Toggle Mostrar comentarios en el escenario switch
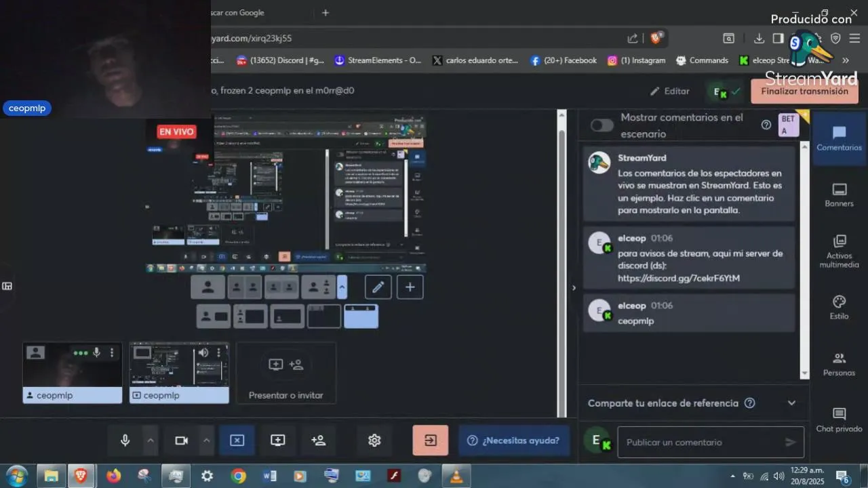This screenshot has height=488, width=868. (601, 125)
